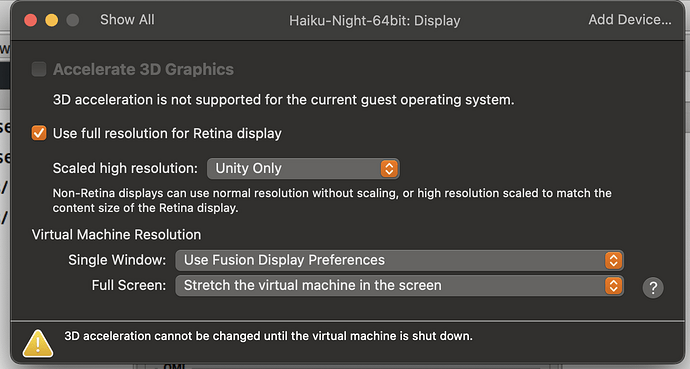
Task: Toggle the Accelerate 3D Graphics checkbox
Action: (39, 69)
